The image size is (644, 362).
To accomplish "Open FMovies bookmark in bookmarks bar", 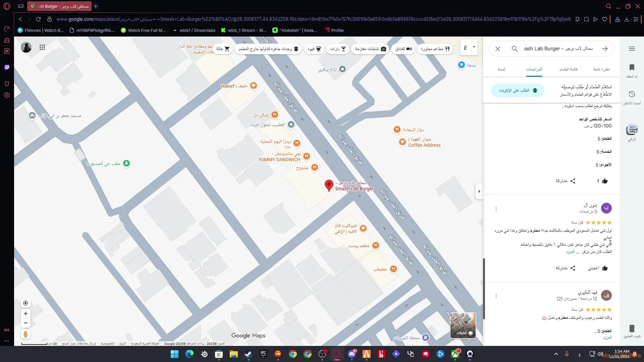I will tap(41, 30).
